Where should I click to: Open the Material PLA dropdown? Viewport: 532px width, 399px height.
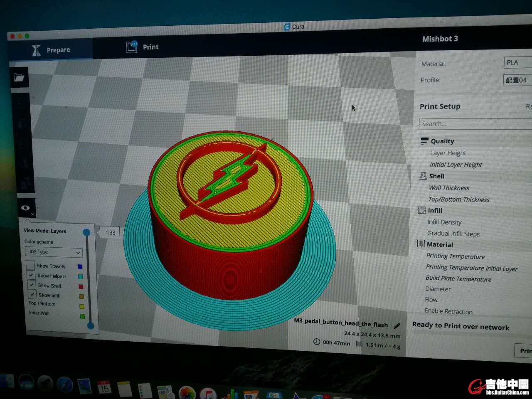518,62
